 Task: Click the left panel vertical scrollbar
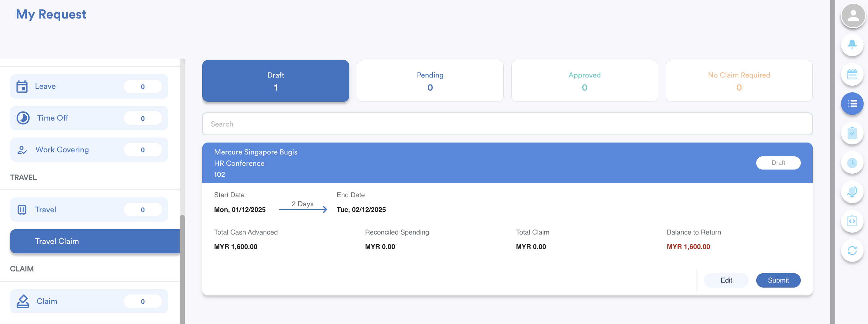pos(182,269)
